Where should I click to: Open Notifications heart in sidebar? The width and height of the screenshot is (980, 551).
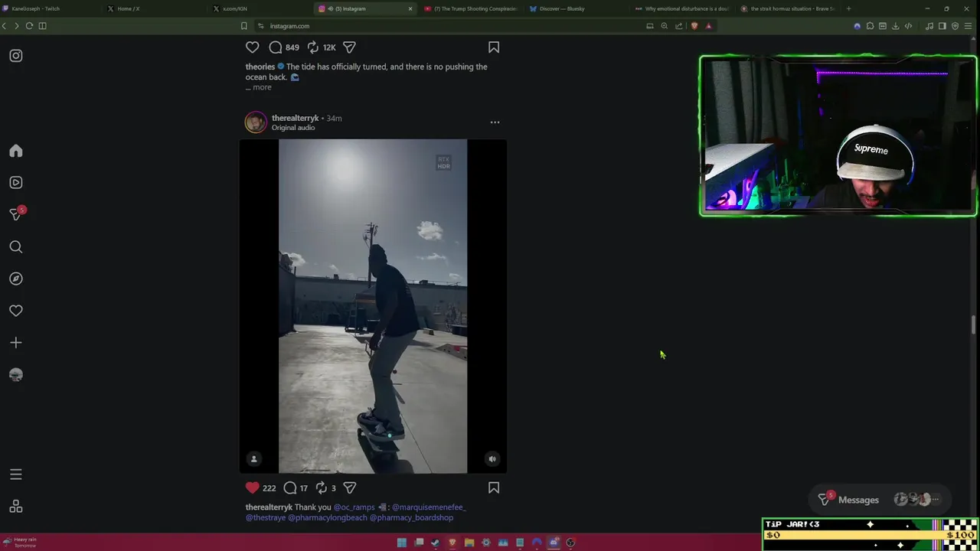(x=16, y=311)
